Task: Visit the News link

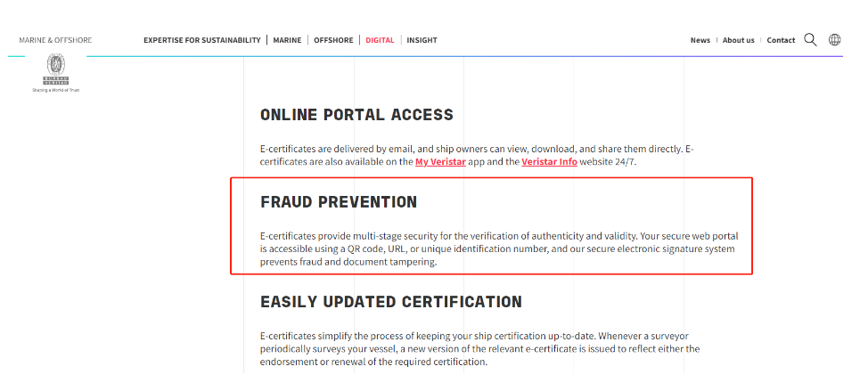Action: [700, 40]
